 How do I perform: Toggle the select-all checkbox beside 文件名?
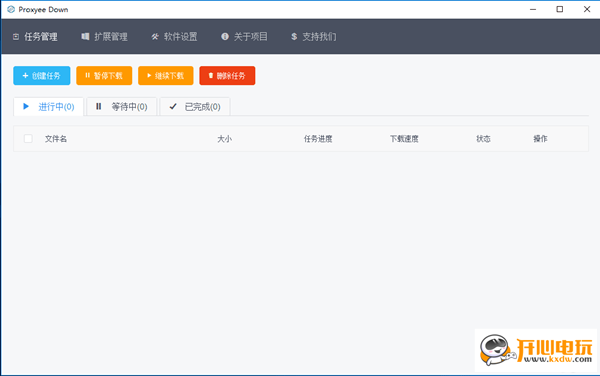pos(28,138)
